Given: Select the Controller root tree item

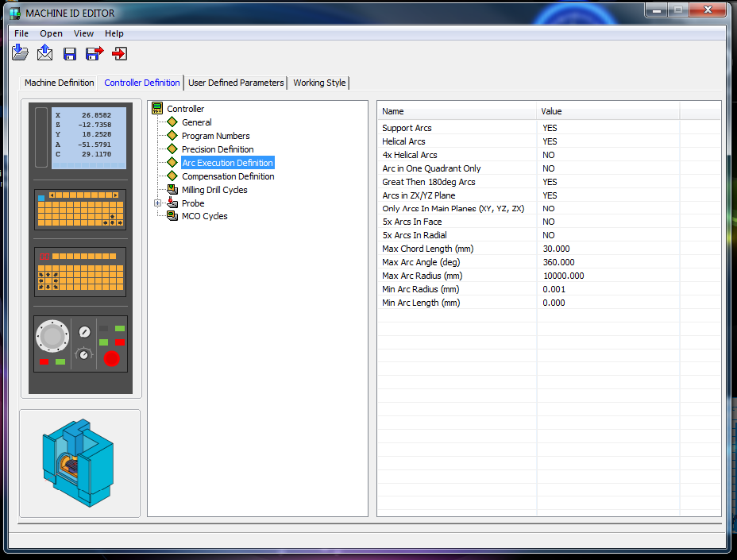Looking at the screenshot, I should 186,109.
